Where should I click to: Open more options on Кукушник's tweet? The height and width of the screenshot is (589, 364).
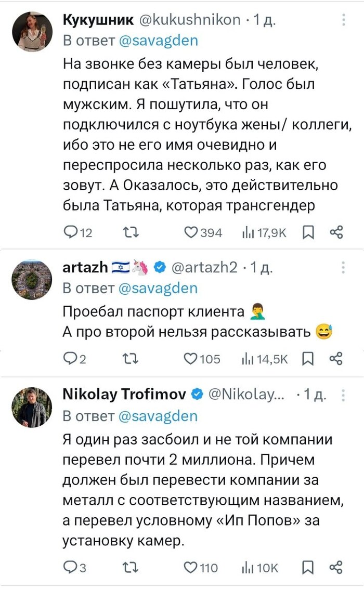click(x=344, y=20)
